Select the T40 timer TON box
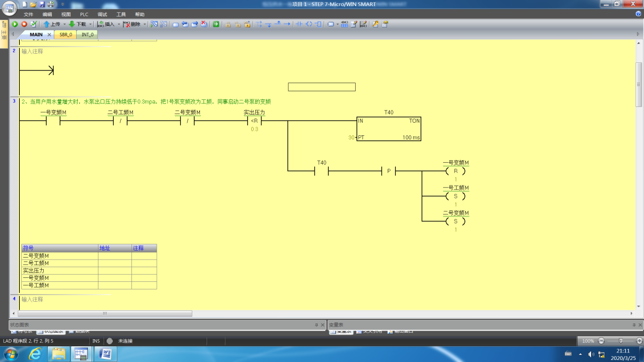 [x=388, y=129]
